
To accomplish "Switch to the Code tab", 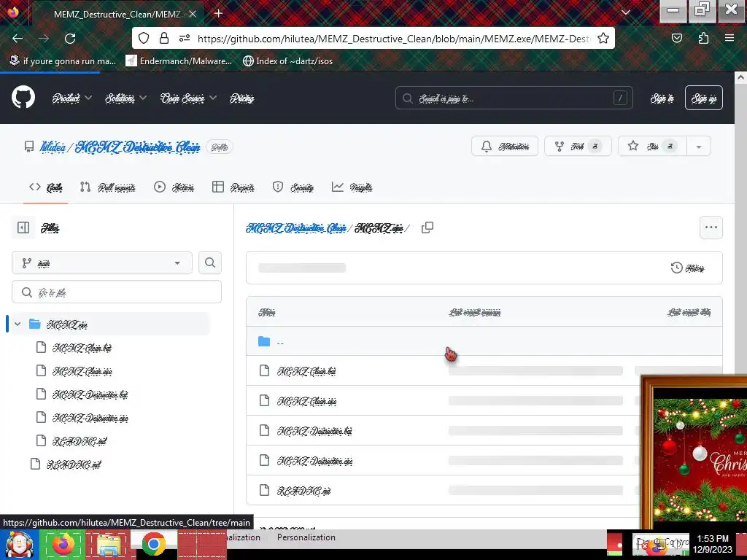I will [46, 187].
